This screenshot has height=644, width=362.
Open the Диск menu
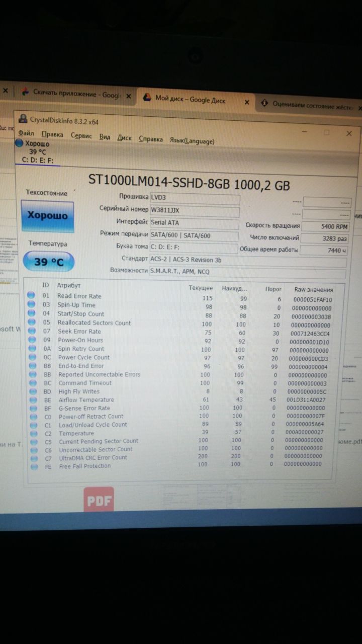124,138
